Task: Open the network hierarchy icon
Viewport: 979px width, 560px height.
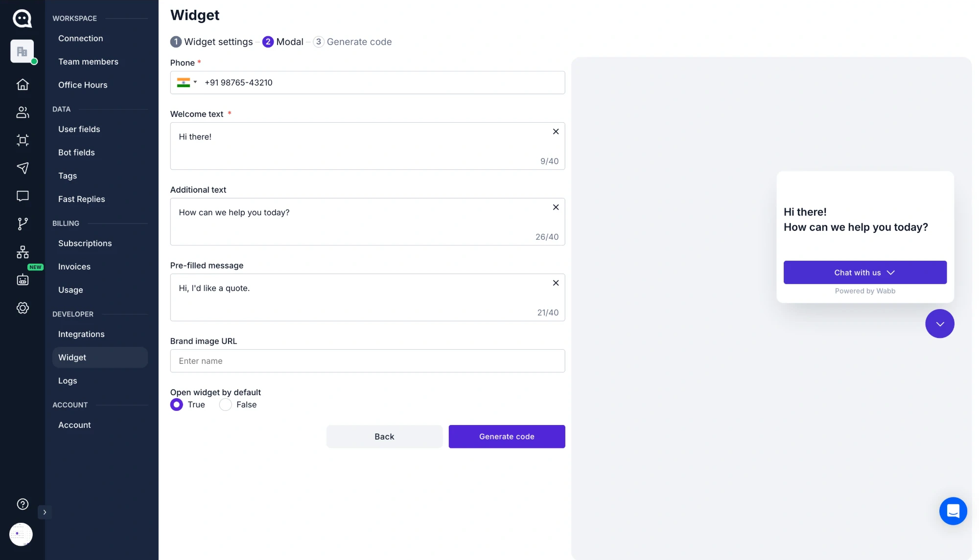Action: [23, 252]
